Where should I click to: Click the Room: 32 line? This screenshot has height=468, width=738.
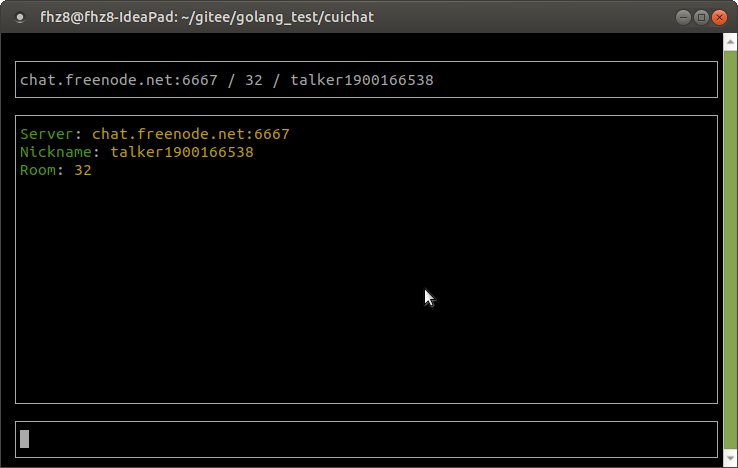[56, 170]
